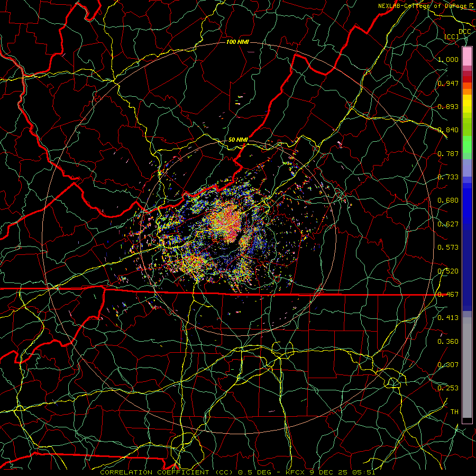This screenshot has height=476, width=476.
Task: Click the 0.5 DEG elevation text
Action: [x=255, y=472]
